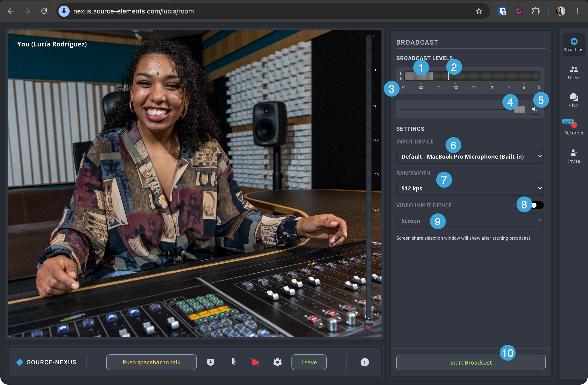
Task: Toggle the red camera-off icon
Action: click(x=255, y=362)
